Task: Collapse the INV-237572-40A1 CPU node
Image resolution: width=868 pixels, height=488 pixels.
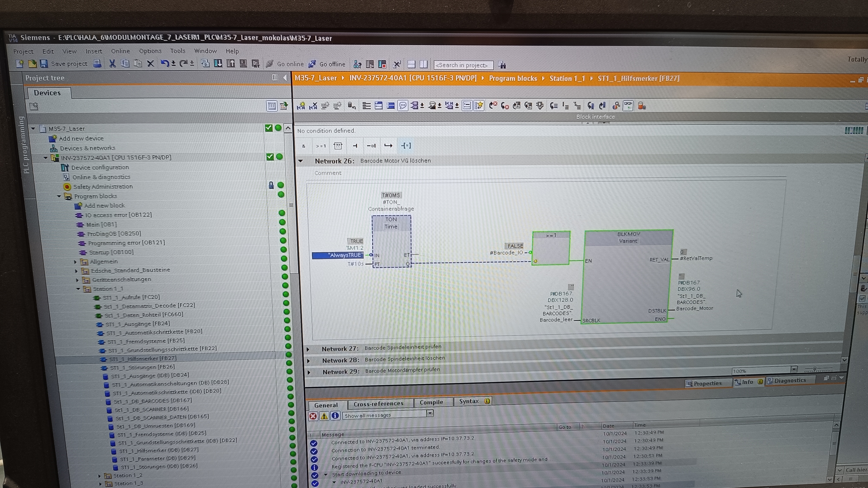Action: click(x=46, y=157)
